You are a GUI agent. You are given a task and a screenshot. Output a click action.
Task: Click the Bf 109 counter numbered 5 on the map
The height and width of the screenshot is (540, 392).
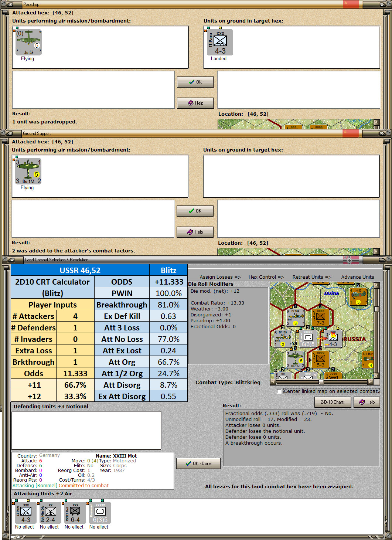point(295,317)
